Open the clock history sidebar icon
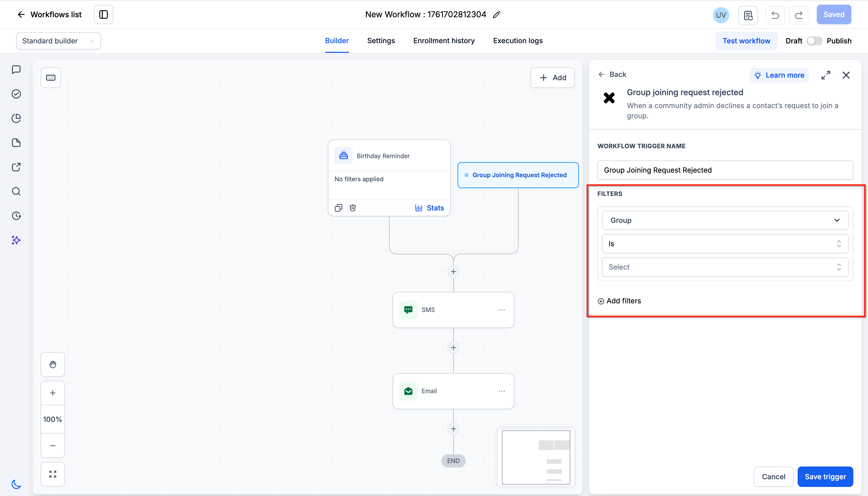868x496 pixels. point(16,216)
